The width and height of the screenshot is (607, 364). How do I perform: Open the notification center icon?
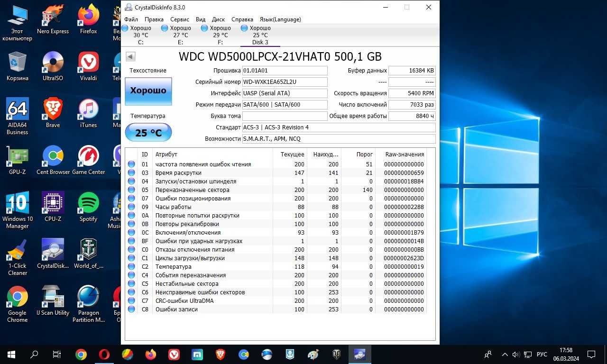coord(591,354)
